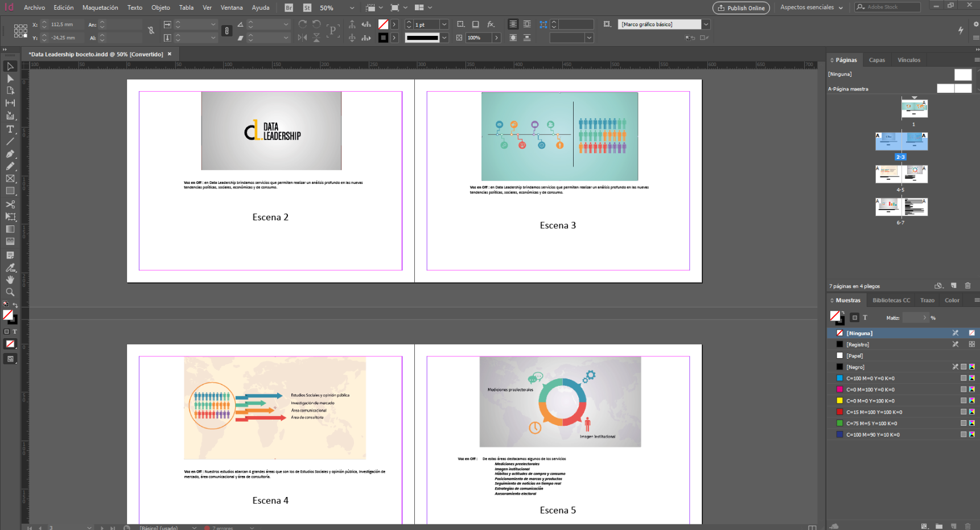Toggle constrain scaling proportions chain
Viewport: 980px width, 530px height.
coord(227,31)
